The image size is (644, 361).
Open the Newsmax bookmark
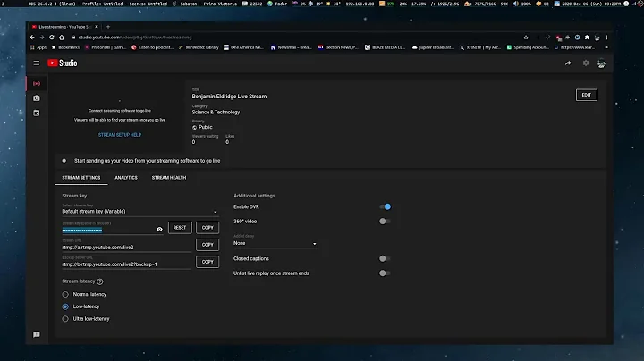click(292, 47)
